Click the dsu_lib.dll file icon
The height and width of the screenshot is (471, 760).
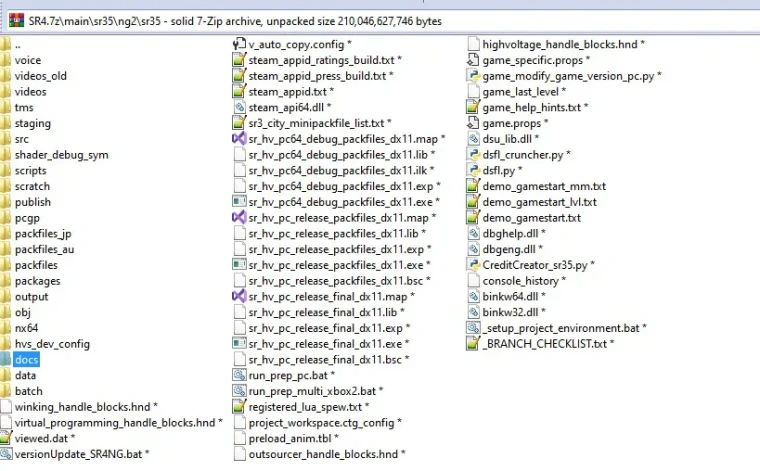click(475, 139)
